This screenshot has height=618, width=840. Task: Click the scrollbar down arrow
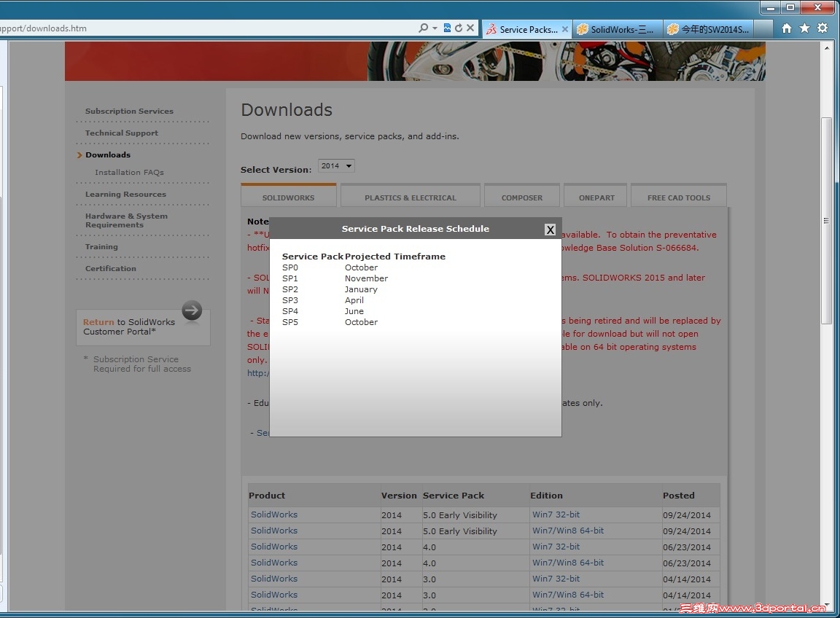(826, 605)
